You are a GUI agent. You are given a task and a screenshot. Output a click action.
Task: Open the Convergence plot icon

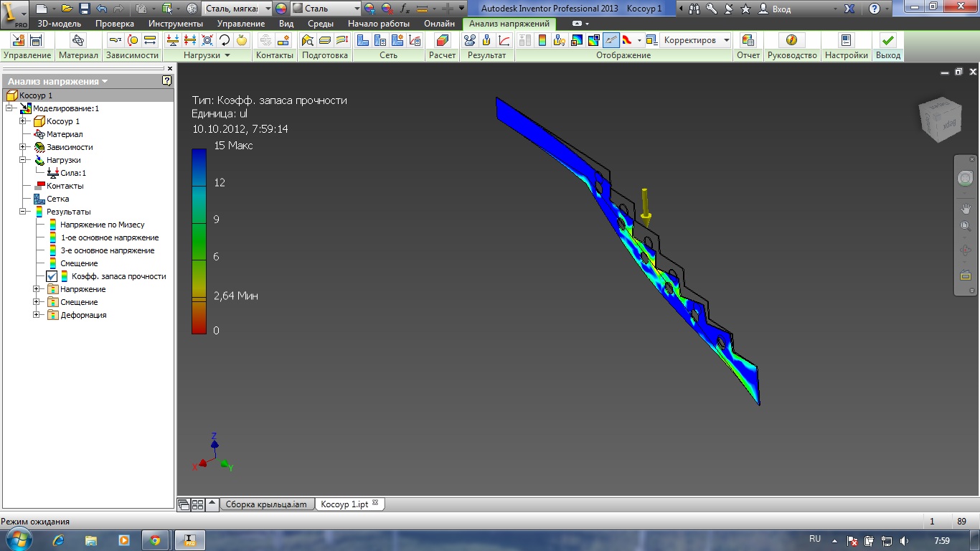504,40
